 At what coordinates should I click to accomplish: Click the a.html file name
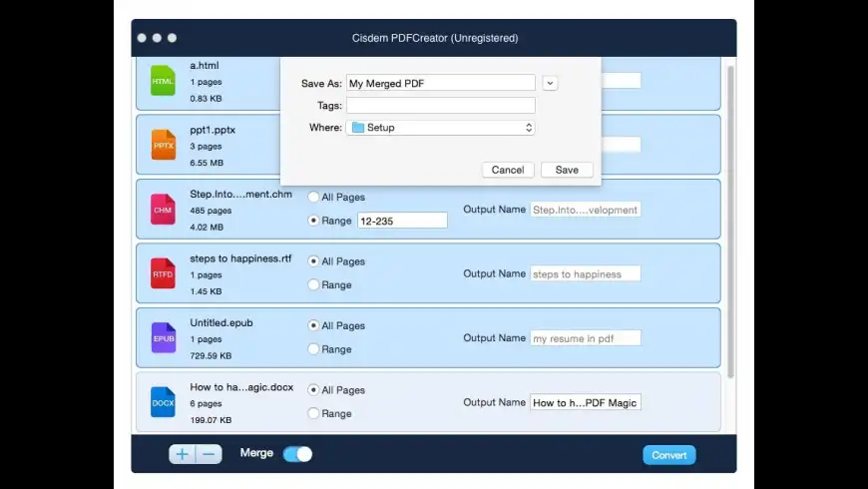[205, 65]
